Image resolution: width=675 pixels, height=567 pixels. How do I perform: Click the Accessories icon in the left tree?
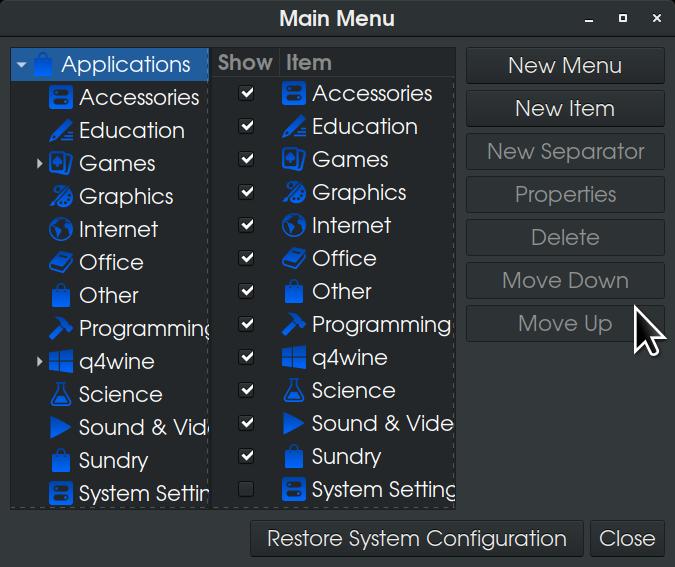coord(61,98)
